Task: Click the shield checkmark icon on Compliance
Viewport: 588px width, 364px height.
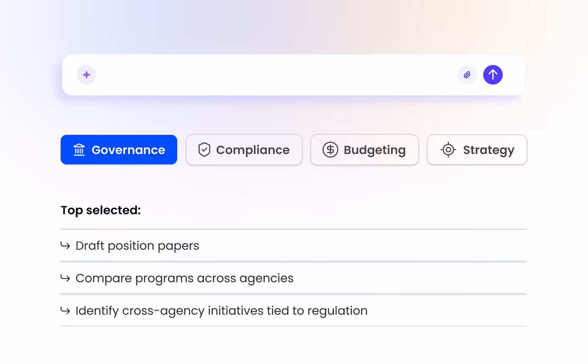Action: tap(204, 150)
